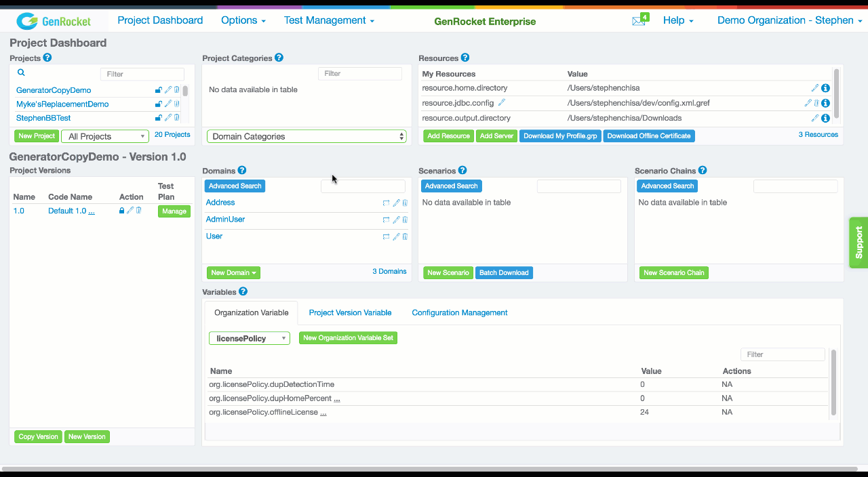This screenshot has width=868, height=477.
Task: Edit the Address domain pencil icon
Action: tap(397, 203)
